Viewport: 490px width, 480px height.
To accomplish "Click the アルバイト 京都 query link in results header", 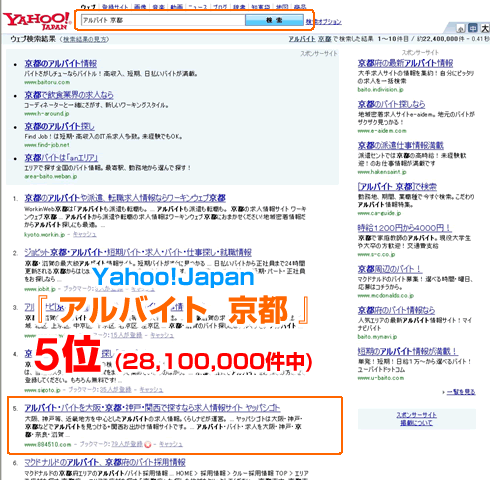I will click(x=310, y=39).
